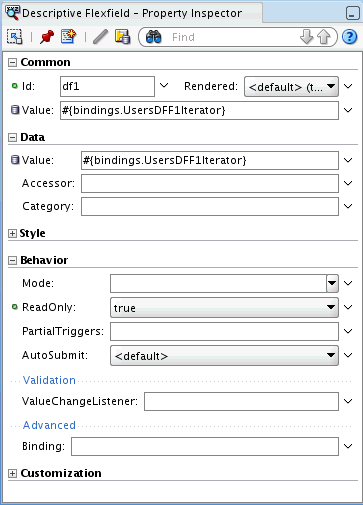The width and height of the screenshot is (363, 505).
Task: Open the blue Help question icon
Action: click(350, 37)
